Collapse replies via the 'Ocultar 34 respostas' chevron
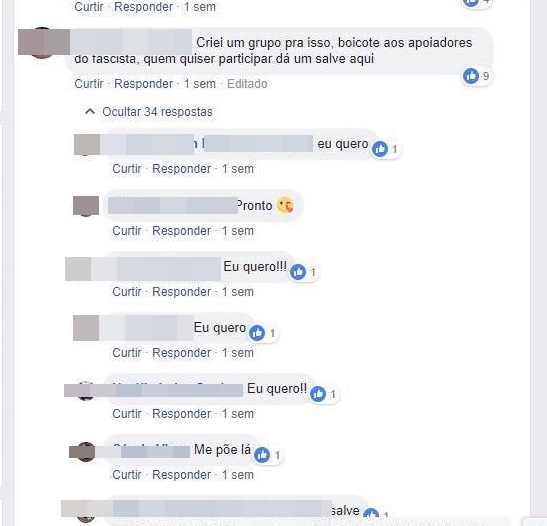The height and width of the screenshot is (526, 547). 90,112
